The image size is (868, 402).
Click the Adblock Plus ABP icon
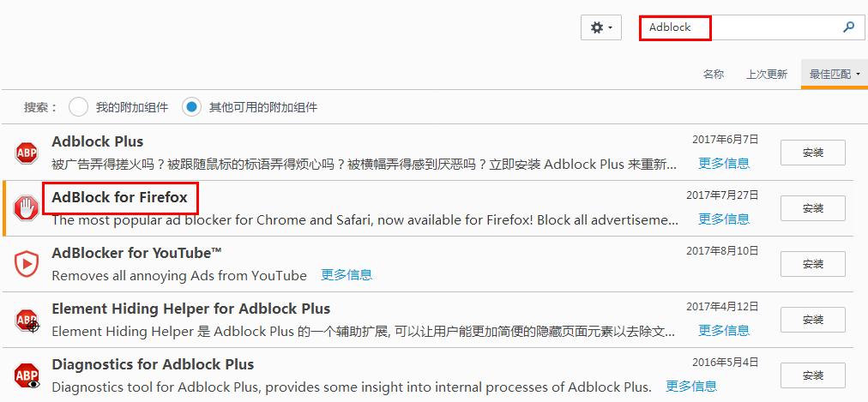[27, 153]
